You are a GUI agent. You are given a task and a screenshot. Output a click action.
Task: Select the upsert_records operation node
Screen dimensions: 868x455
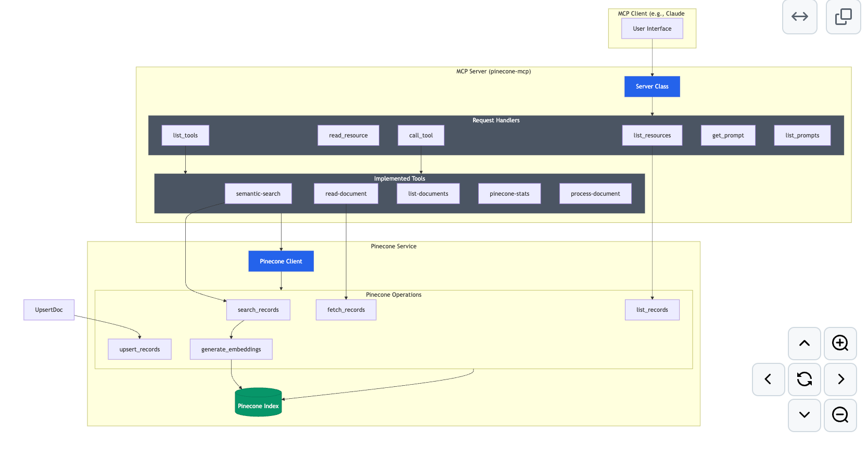click(139, 349)
